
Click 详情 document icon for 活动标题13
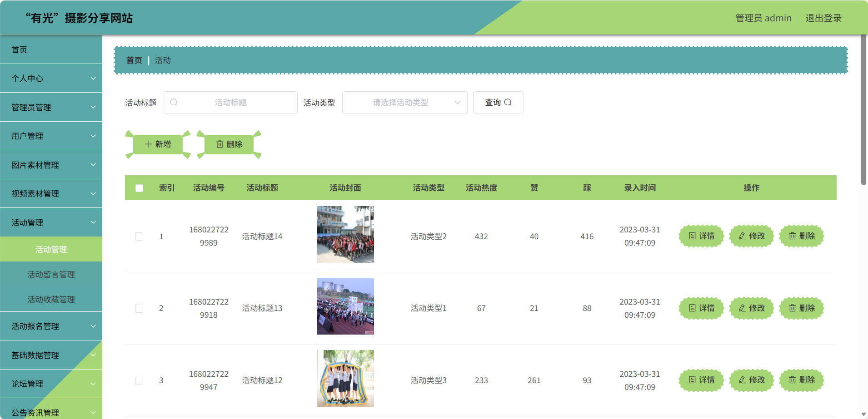click(692, 308)
